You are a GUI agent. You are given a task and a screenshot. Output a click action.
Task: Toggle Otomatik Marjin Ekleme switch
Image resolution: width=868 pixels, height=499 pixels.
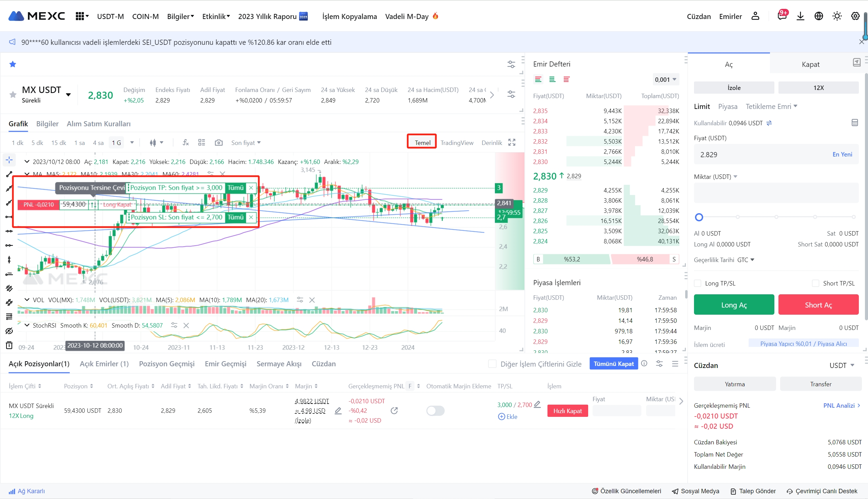[435, 411]
